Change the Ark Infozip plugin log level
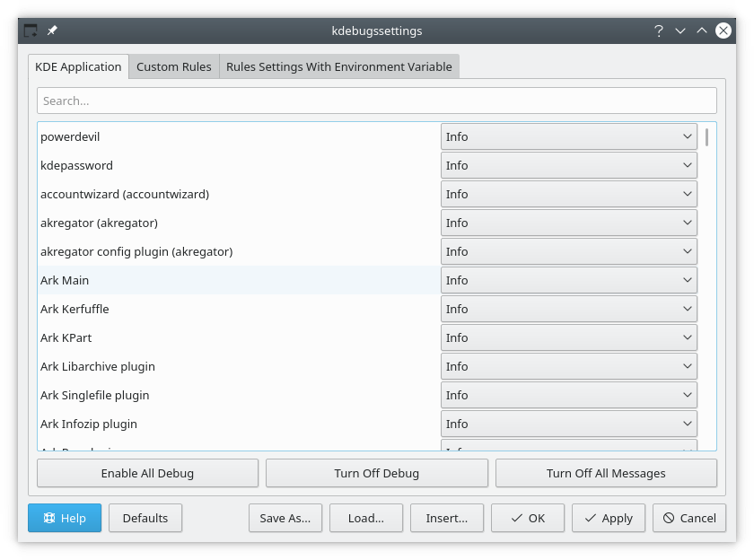The width and height of the screenshot is (754, 560). tap(568, 424)
